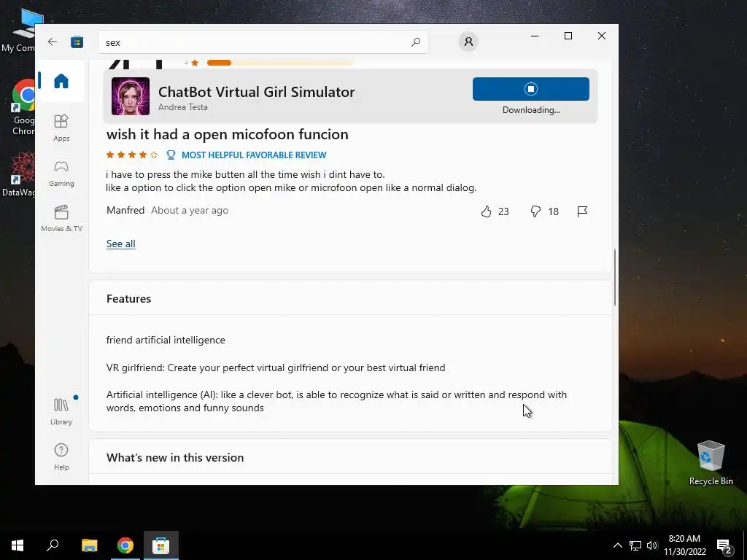This screenshot has height=560, width=747.
Task: Open the Apps section in sidebar
Action: pyautogui.click(x=61, y=128)
